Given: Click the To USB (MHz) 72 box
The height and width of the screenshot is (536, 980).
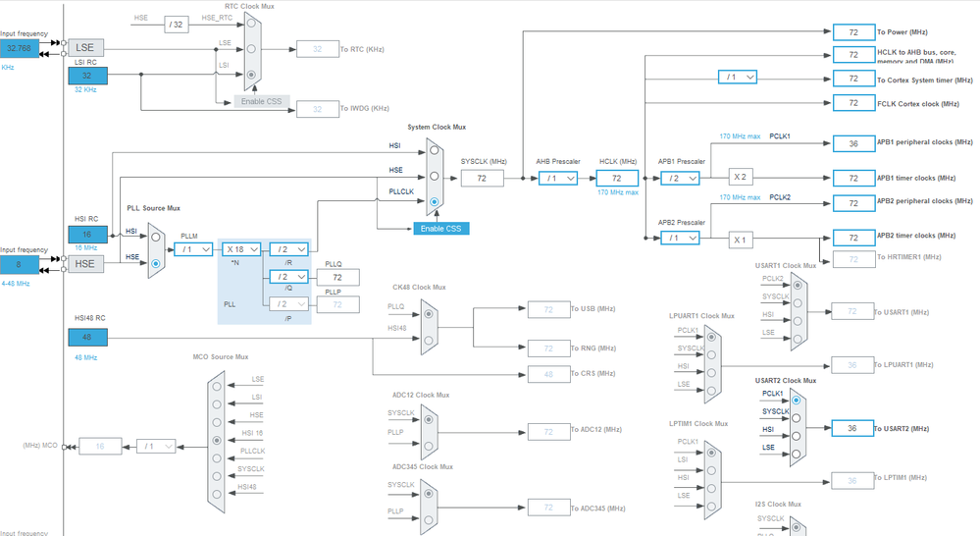Looking at the screenshot, I should [548, 309].
